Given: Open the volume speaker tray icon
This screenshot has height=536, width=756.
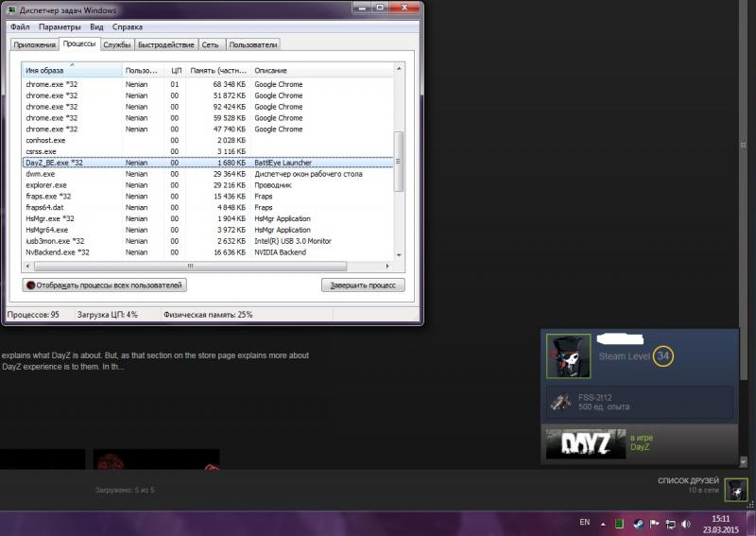Looking at the screenshot, I should tap(686, 523).
